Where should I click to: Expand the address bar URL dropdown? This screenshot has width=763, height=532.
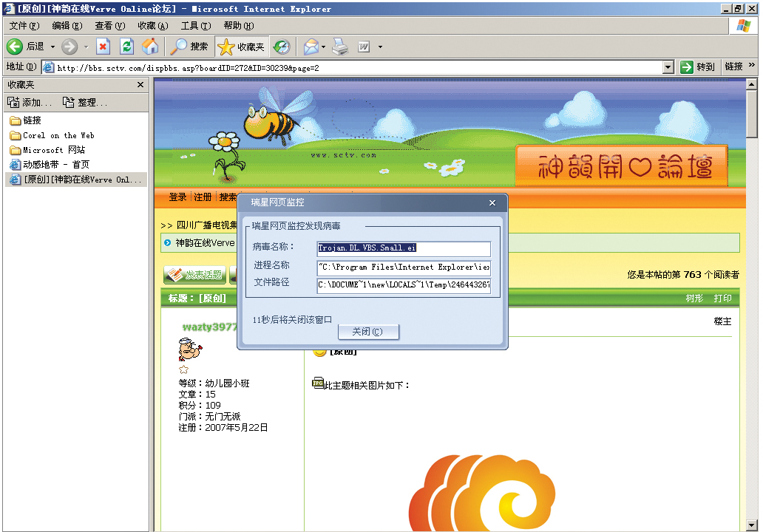click(668, 67)
